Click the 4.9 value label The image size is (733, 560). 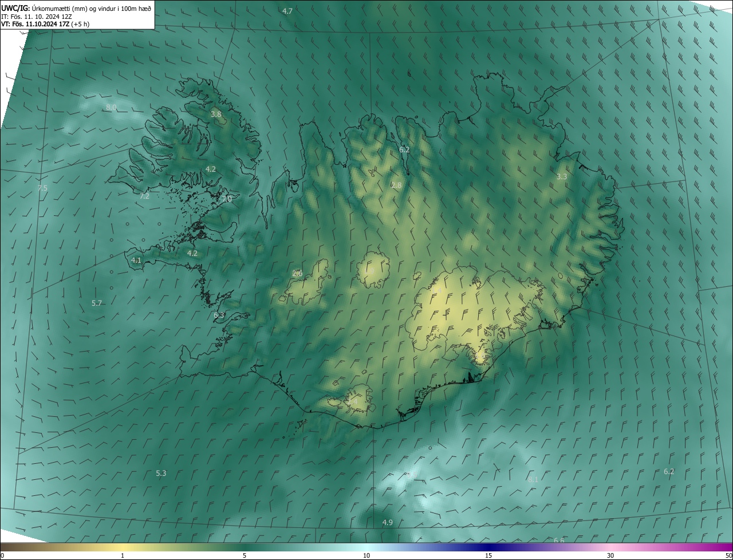(x=388, y=522)
